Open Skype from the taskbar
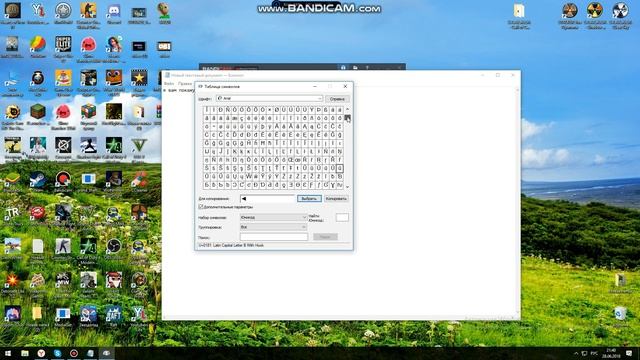The width and height of the screenshot is (640, 360). [57, 353]
